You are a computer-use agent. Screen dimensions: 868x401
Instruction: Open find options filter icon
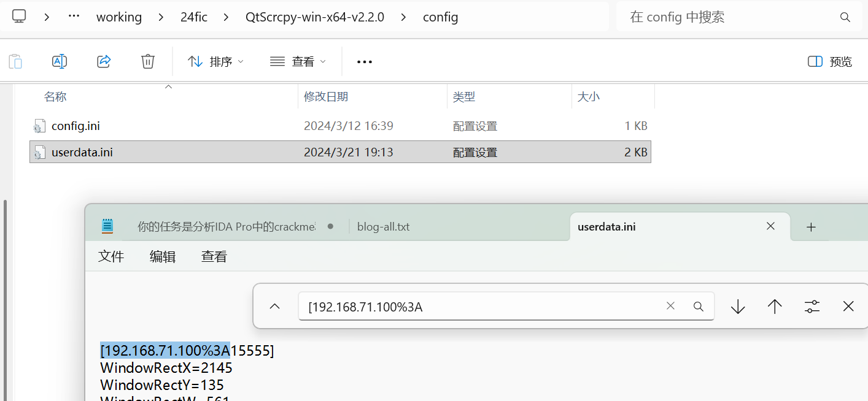pyautogui.click(x=812, y=307)
